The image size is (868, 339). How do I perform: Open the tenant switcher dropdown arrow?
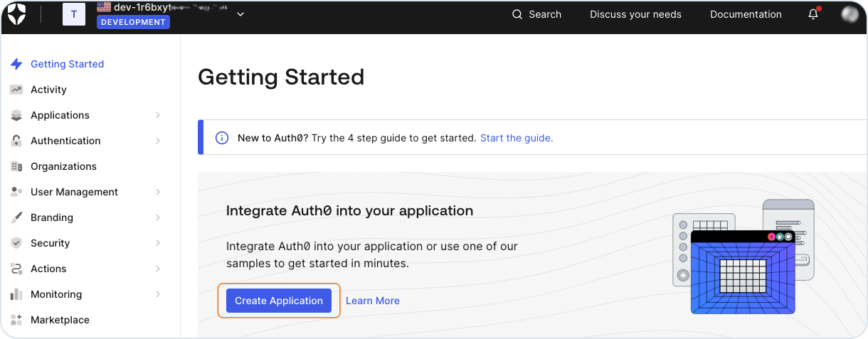[240, 14]
